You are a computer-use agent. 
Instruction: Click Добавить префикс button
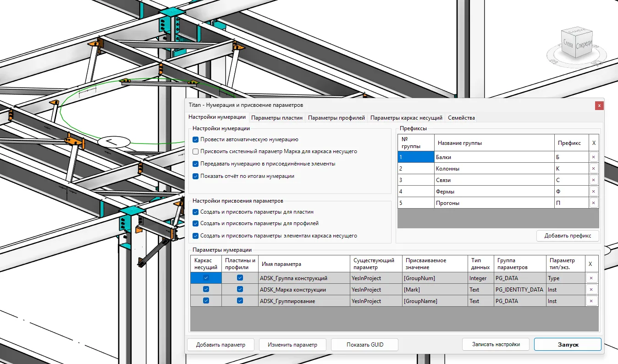[568, 236]
